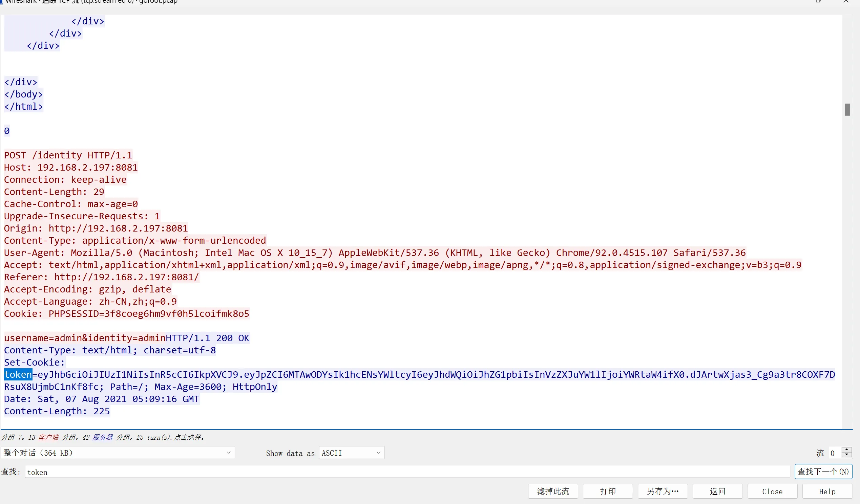Click the packet hint text 分组 7 status line
The width and height of the screenshot is (860, 504).
pos(102,437)
